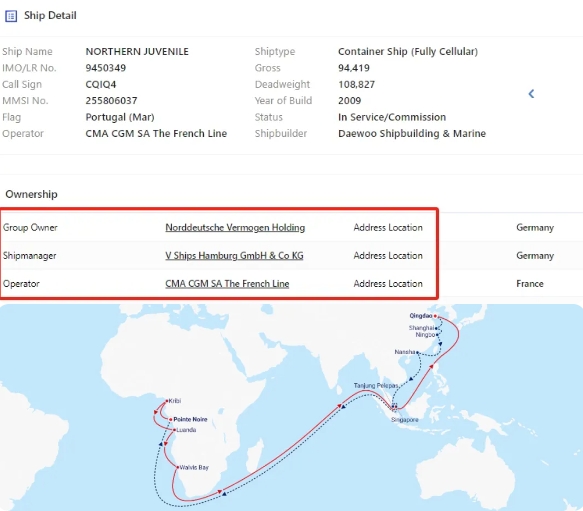Image resolution: width=583 pixels, height=511 pixels.
Task: Select the Qingdao port marker on map
Action: pos(435,316)
